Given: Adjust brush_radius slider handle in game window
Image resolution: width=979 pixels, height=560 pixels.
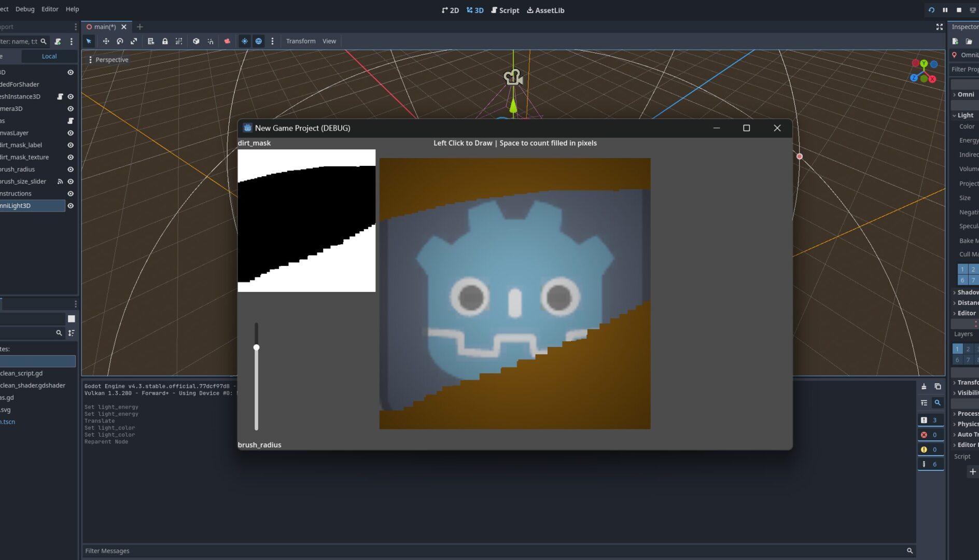Looking at the screenshot, I should pos(256,347).
